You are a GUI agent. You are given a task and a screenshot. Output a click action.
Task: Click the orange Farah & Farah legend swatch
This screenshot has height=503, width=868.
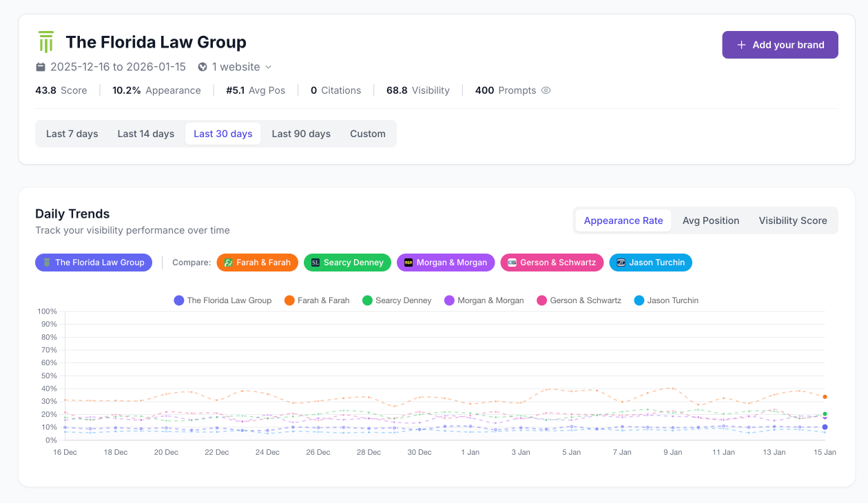coord(290,300)
